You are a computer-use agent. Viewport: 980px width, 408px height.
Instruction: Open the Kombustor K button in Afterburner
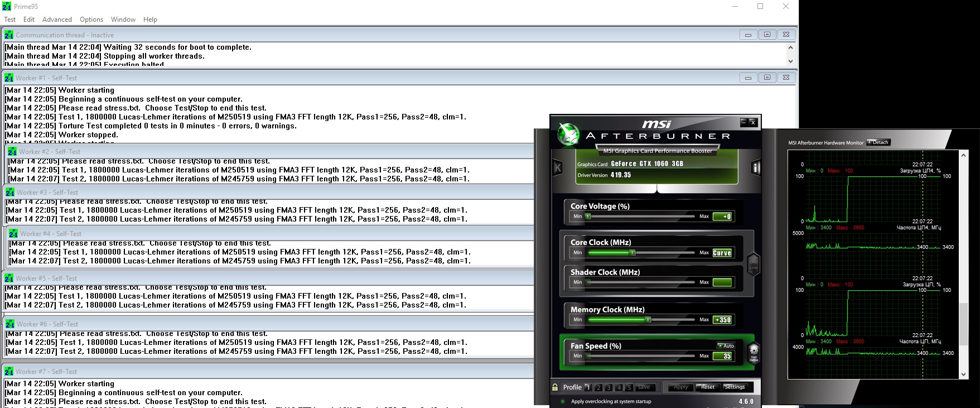pyautogui.click(x=557, y=167)
